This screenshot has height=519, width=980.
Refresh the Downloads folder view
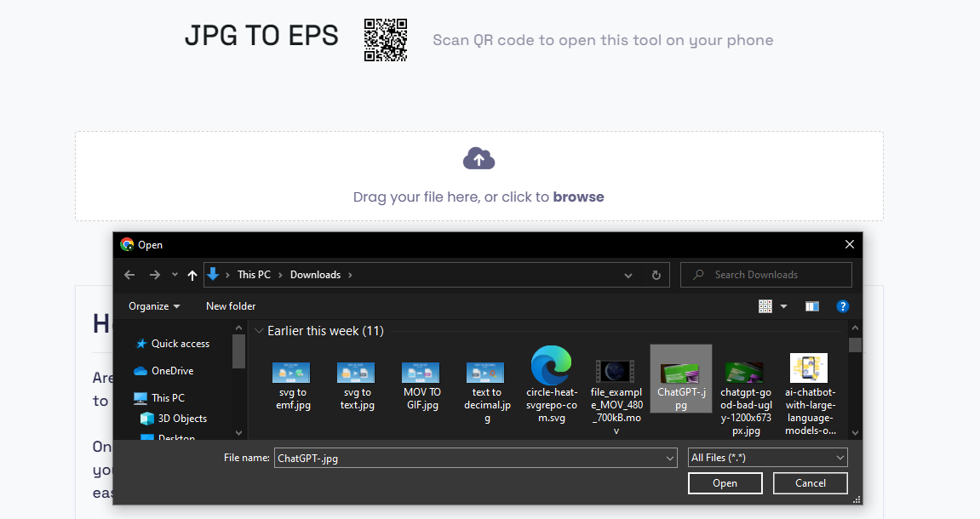click(656, 275)
